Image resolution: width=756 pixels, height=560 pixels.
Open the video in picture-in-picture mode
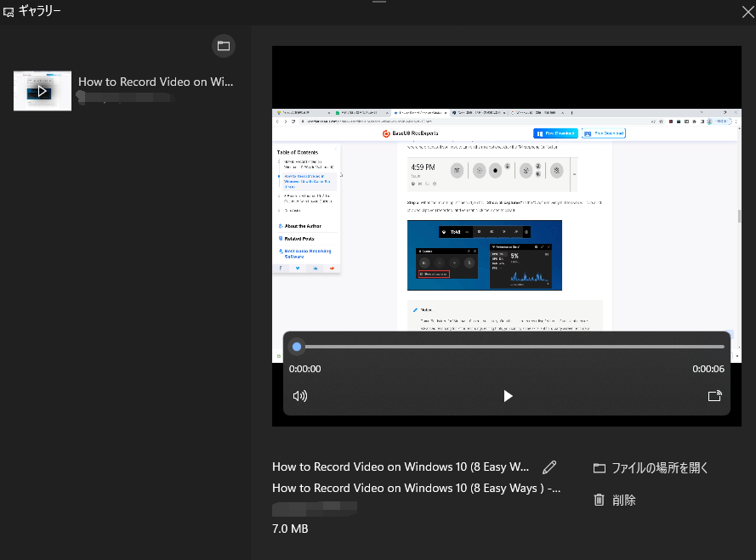click(x=715, y=396)
